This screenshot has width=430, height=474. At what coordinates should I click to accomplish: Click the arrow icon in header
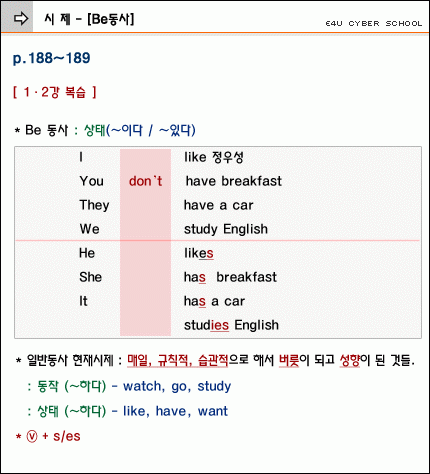coord(21,19)
